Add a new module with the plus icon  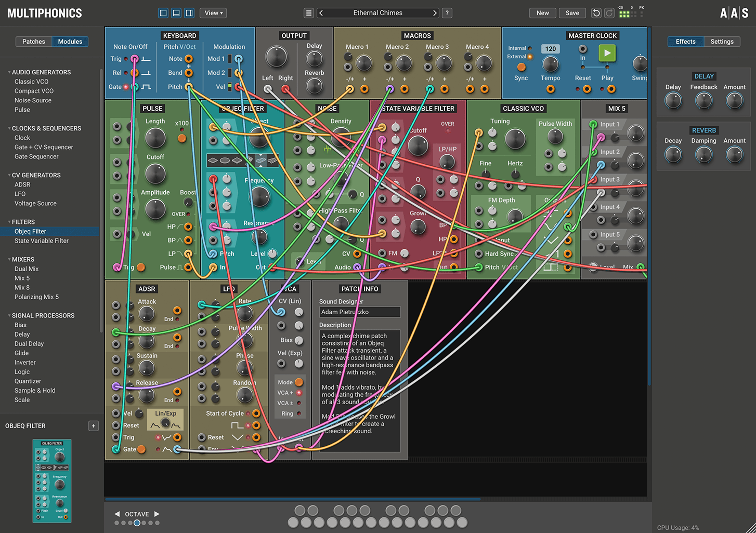point(93,425)
